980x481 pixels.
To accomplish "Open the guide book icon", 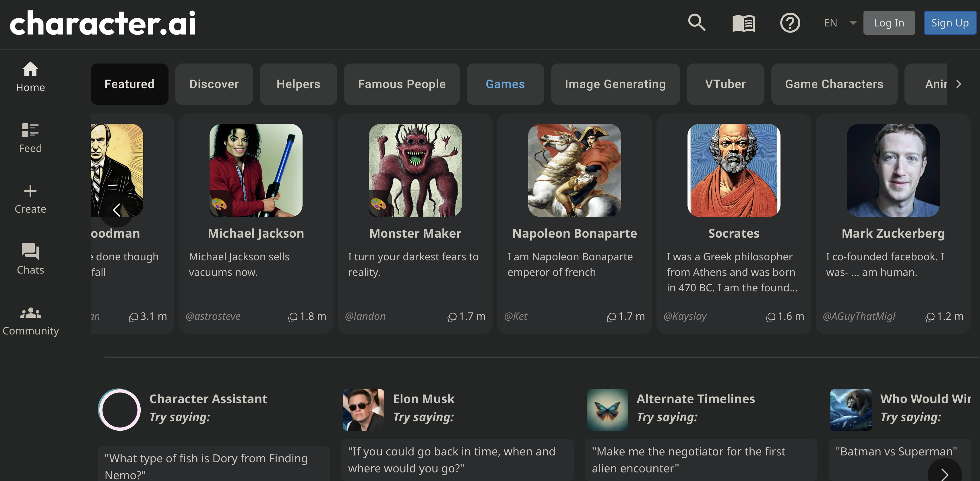I will coord(743,23).
